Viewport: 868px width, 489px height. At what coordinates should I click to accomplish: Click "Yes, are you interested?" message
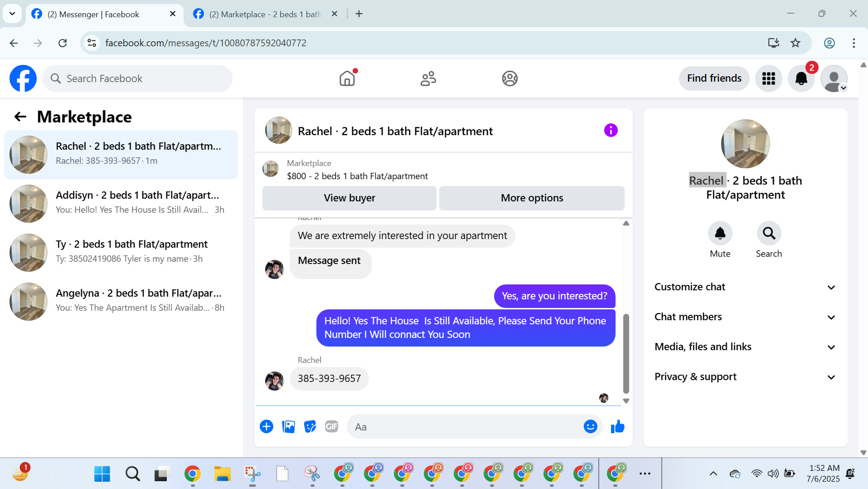(554, 296)
